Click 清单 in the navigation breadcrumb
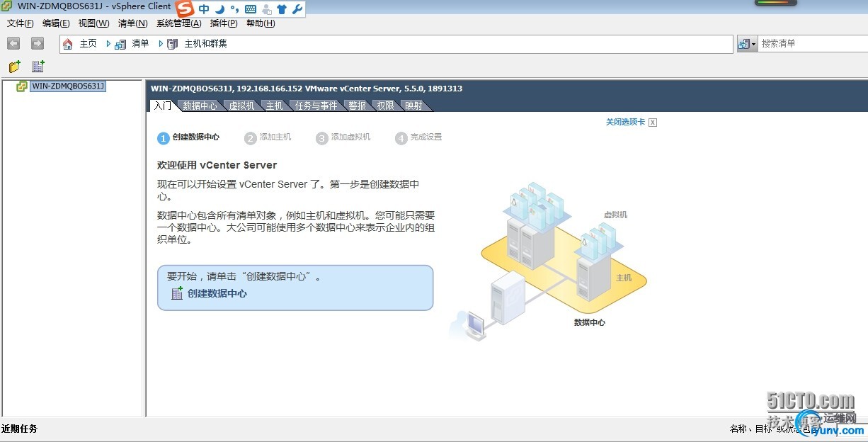868x442 pixels. [140, 44]
